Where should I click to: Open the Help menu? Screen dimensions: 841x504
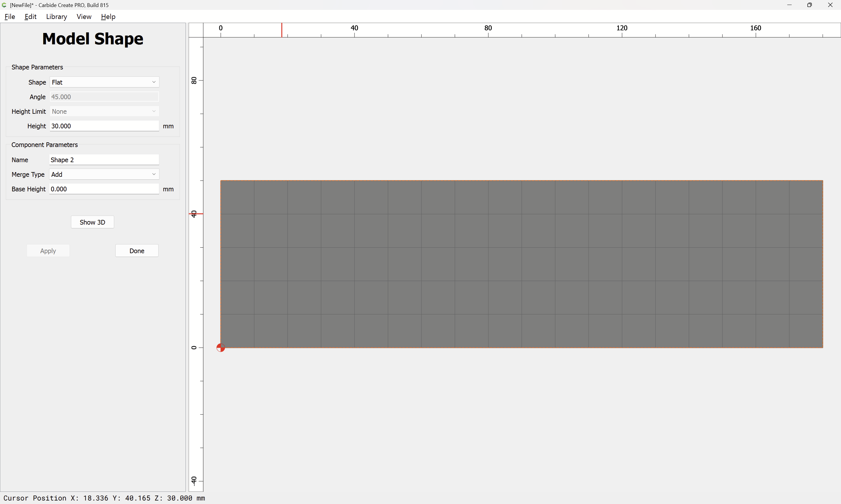pyautogui.click(x=108, y=17)
